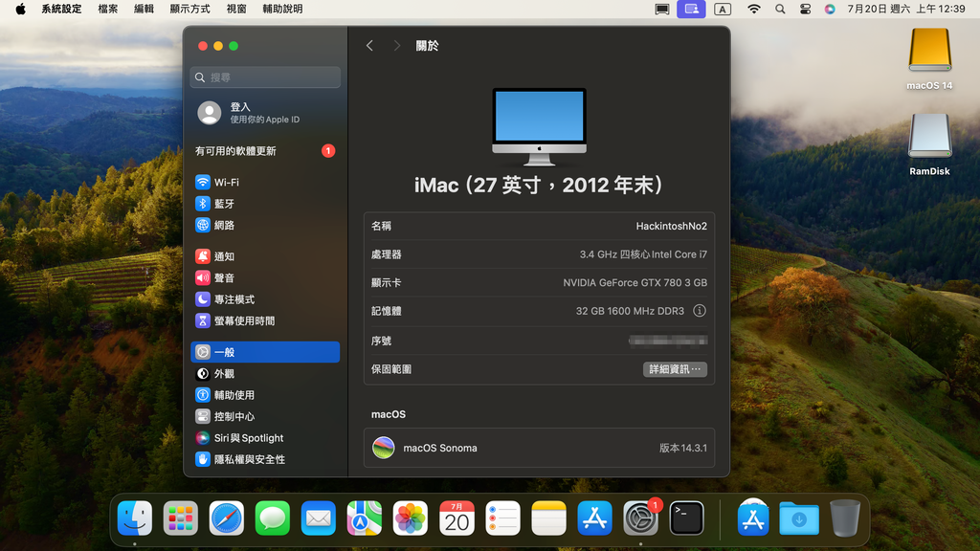The height and width of the screenshot is (551, 980).
Task: Open Trash in the Dock
Action: click(845, 518)
